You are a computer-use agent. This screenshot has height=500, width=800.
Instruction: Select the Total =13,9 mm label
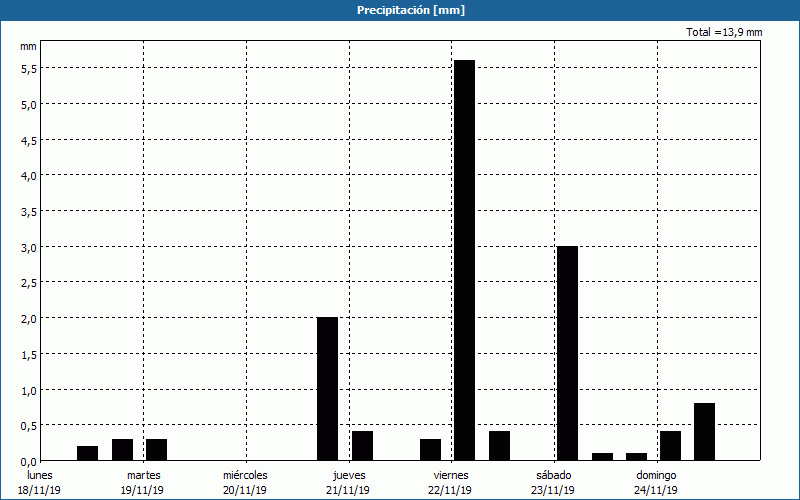tap(724, 32)
